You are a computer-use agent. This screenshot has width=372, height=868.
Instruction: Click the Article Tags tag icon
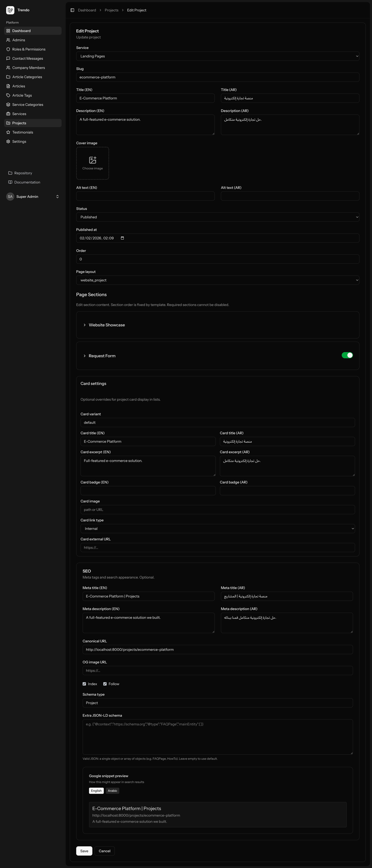pyautogui.click(x=8, y=95)
